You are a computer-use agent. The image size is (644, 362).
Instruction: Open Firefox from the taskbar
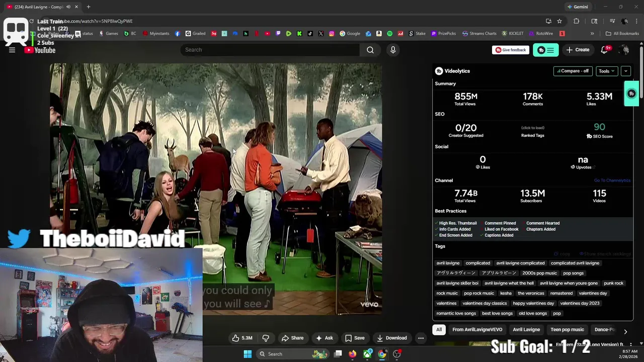coord(352,354)
